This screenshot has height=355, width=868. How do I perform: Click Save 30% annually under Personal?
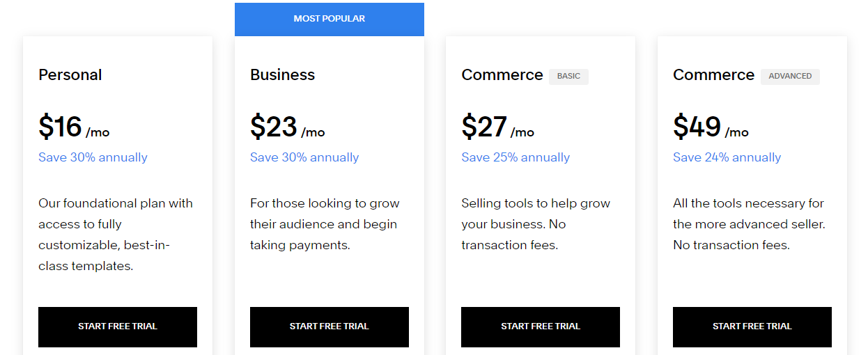click(x=93, y=157)
